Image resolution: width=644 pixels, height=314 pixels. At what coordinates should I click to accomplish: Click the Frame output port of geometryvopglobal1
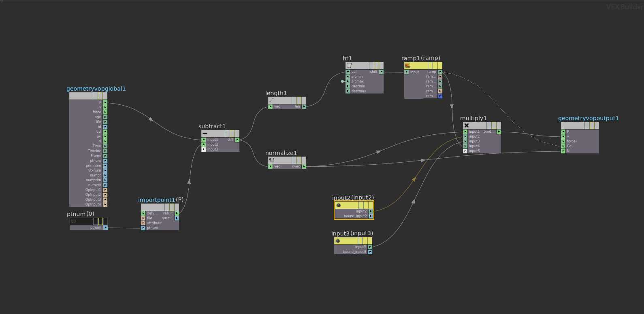[105, 156]
